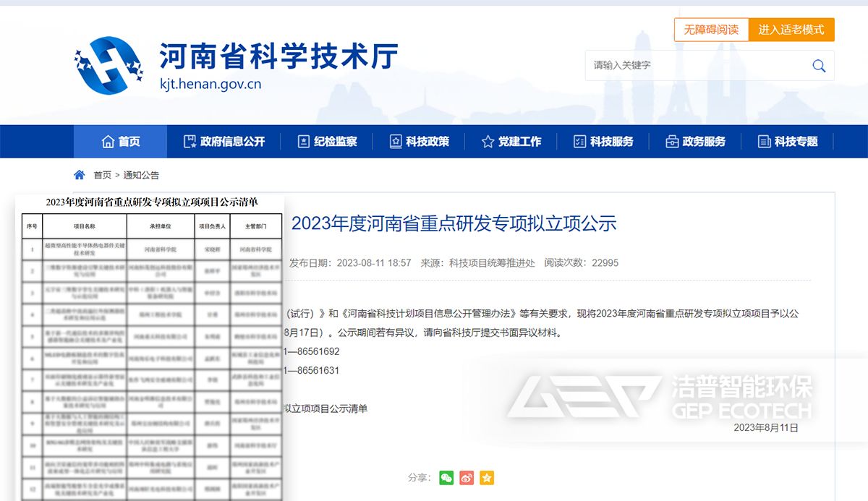
Task: Click the star share icon
Action: pyautogui.click(x=487, y=478)
